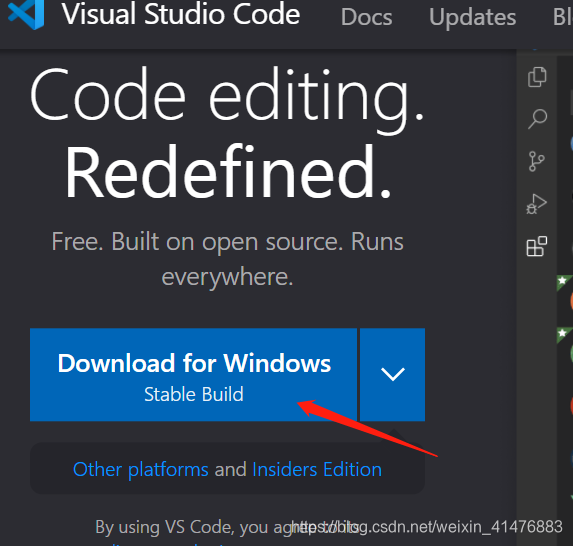Click the Visual Studio Code logo icon
Screen dimensions: 573x546
point(26,14)
